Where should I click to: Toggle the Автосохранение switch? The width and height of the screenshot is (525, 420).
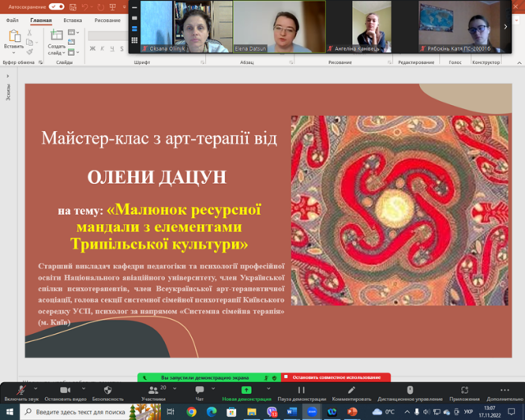click(57, 7)
